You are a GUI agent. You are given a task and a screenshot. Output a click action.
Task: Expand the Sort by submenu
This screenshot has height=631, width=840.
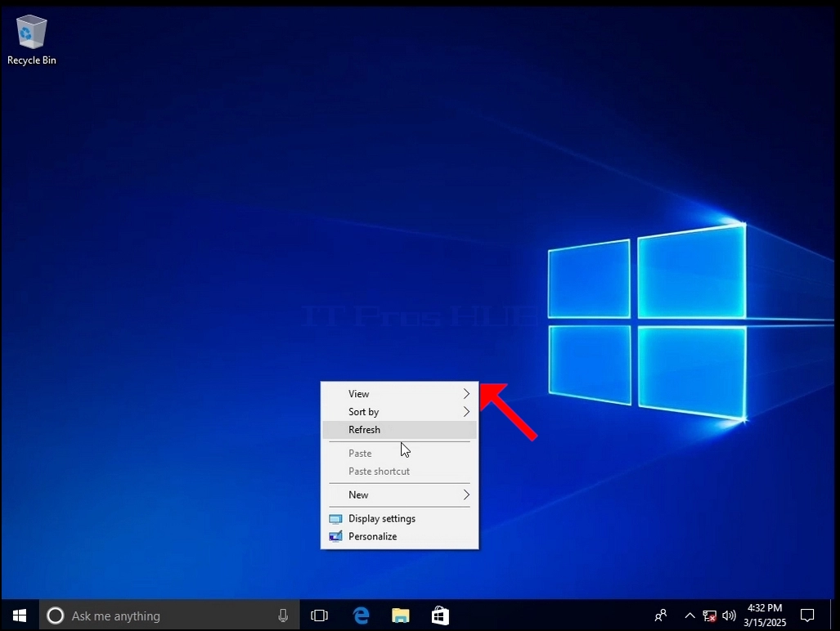pos(400,412)
